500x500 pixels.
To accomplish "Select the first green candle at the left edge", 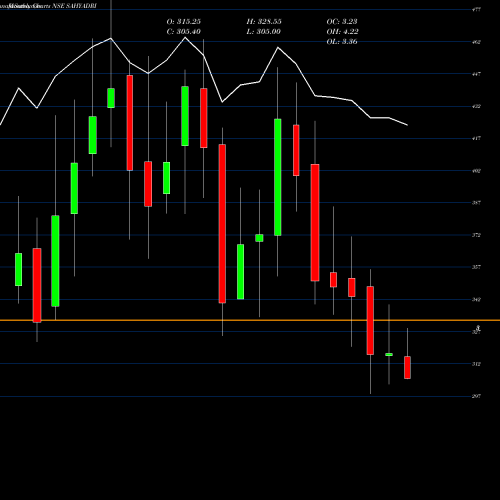I will click(x=18, y=269).
